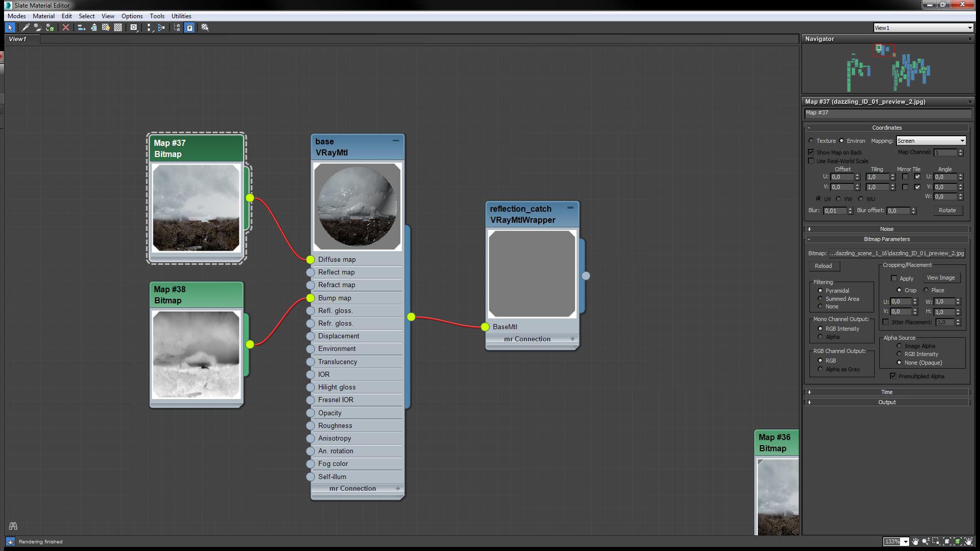Viewport: 980px width, 551px height.
Task: Enable cropping Apply checkbox
Action: click(x=894, y=278)
